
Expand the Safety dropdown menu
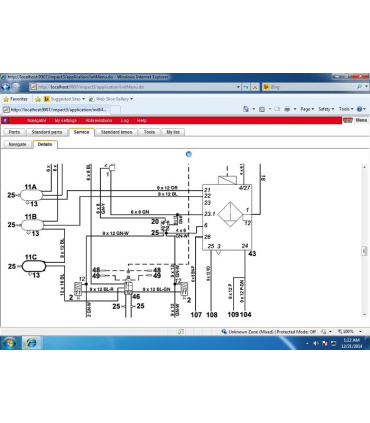point(326,109)
